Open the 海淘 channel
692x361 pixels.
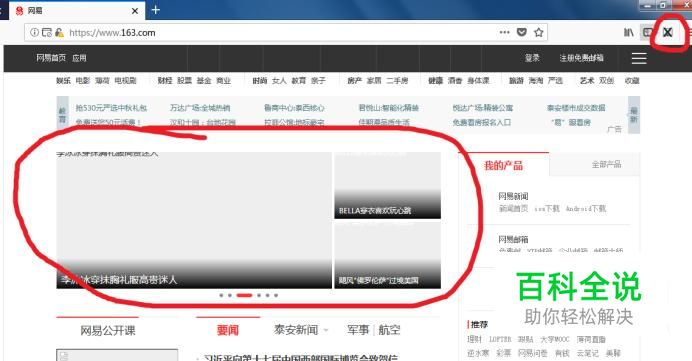pyautogui.click(x=536, y=81)
